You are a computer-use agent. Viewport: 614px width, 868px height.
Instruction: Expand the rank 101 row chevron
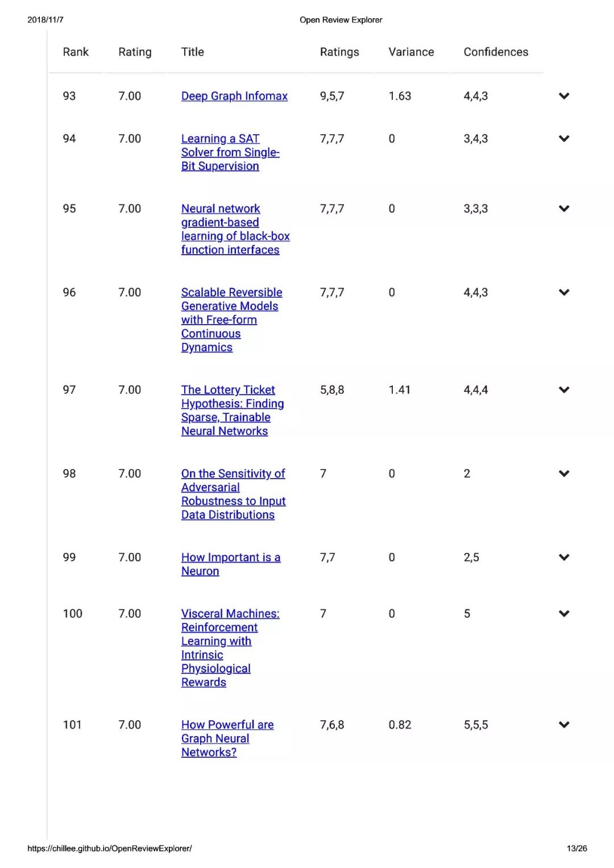[564, 725]
